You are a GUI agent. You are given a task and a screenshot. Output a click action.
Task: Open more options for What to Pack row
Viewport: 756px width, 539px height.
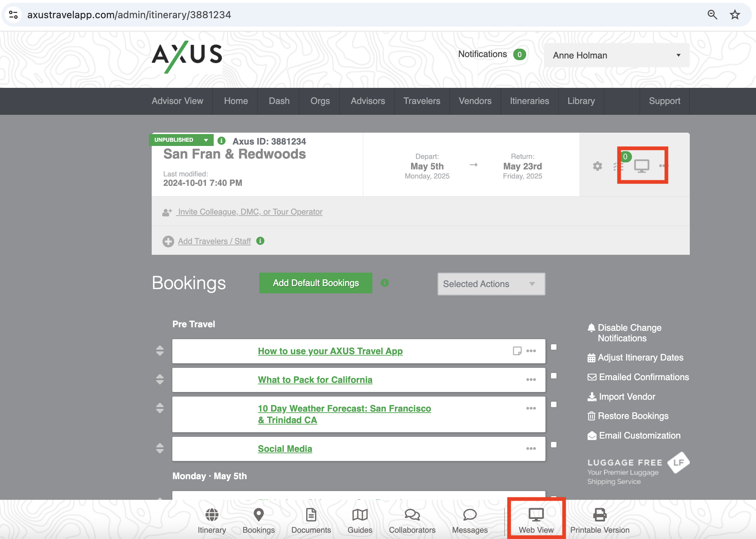click(531, 379)
